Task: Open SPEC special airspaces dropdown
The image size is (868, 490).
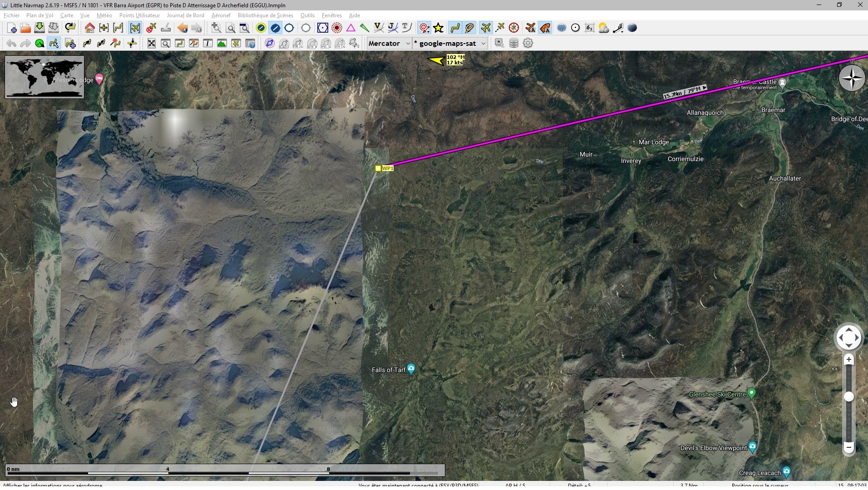Action: click(326, 44)
